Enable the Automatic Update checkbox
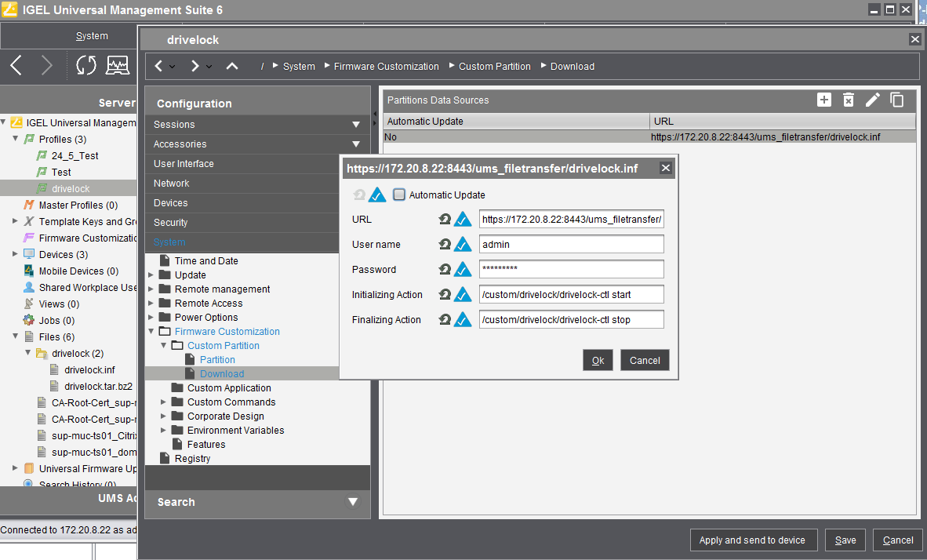 tap(400, 195)
